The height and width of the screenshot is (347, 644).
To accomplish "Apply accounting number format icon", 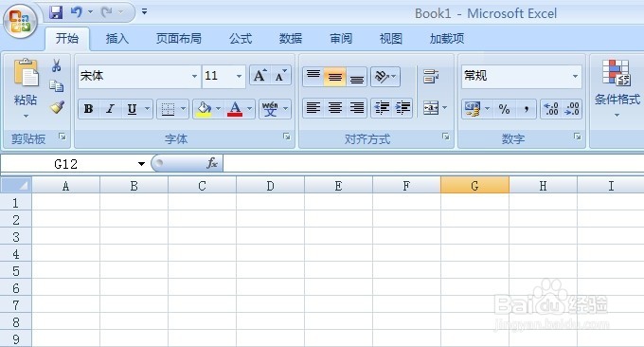I will [x=473, y=109].
